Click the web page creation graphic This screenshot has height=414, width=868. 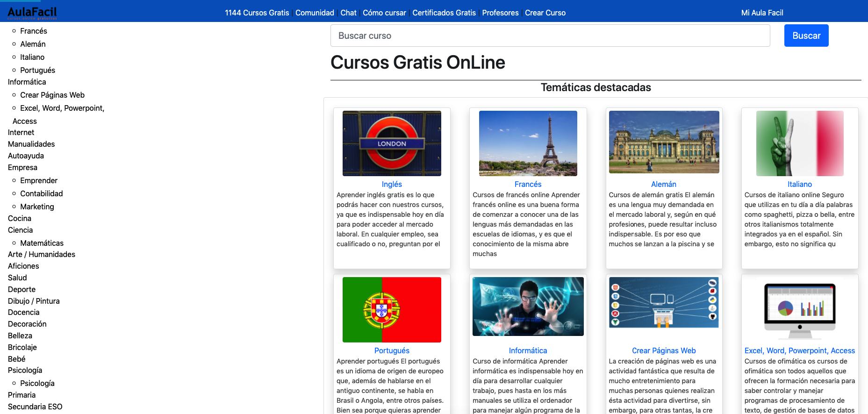(x=664, y=302)
